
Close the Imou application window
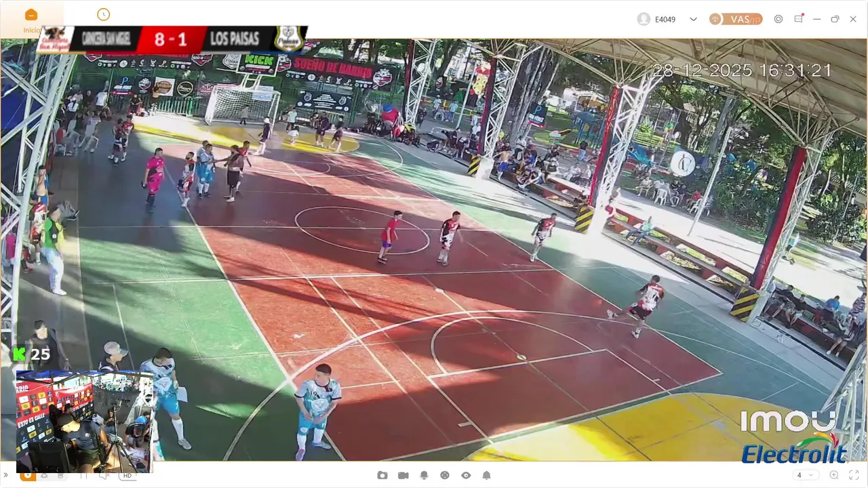pos(853,19)
